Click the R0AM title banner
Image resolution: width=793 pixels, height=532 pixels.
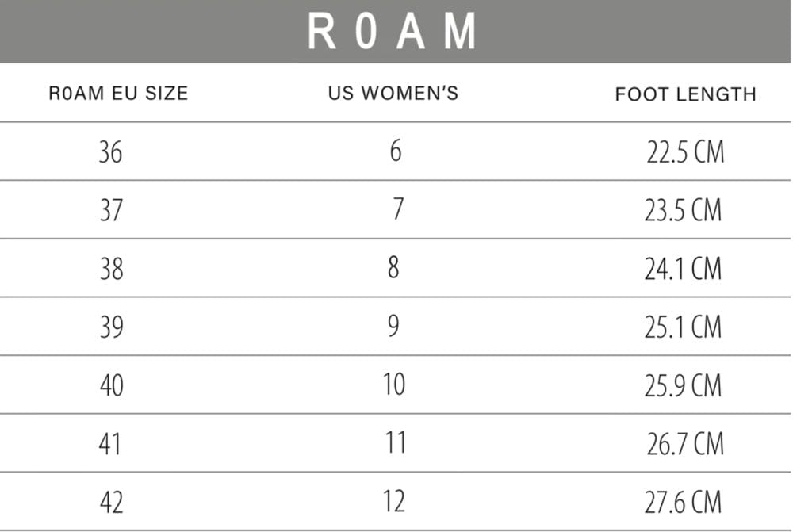pyautogui.click(x=394, y=31)
